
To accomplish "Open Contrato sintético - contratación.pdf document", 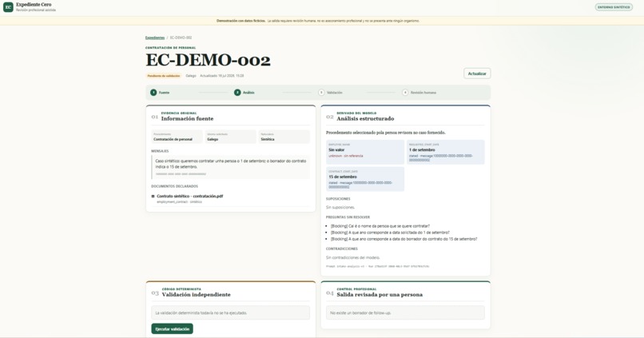I will click(189, 197).
